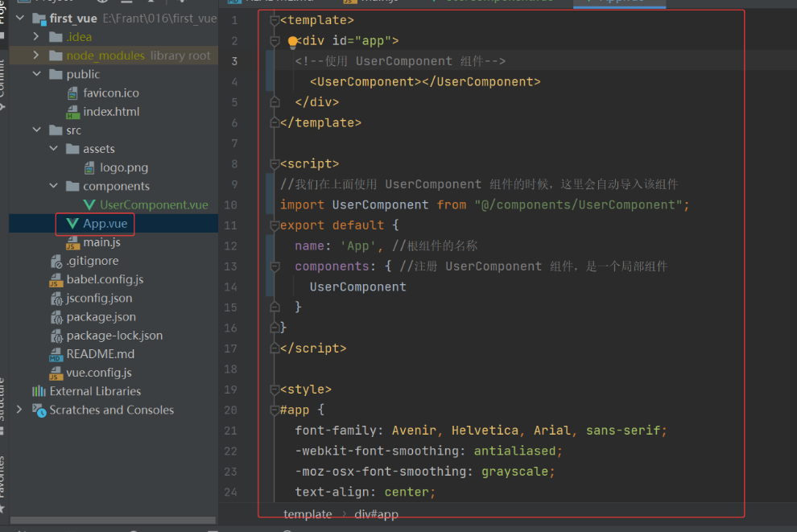
Task: Click line number 18 in the gutter
Action: pos(231,369)
